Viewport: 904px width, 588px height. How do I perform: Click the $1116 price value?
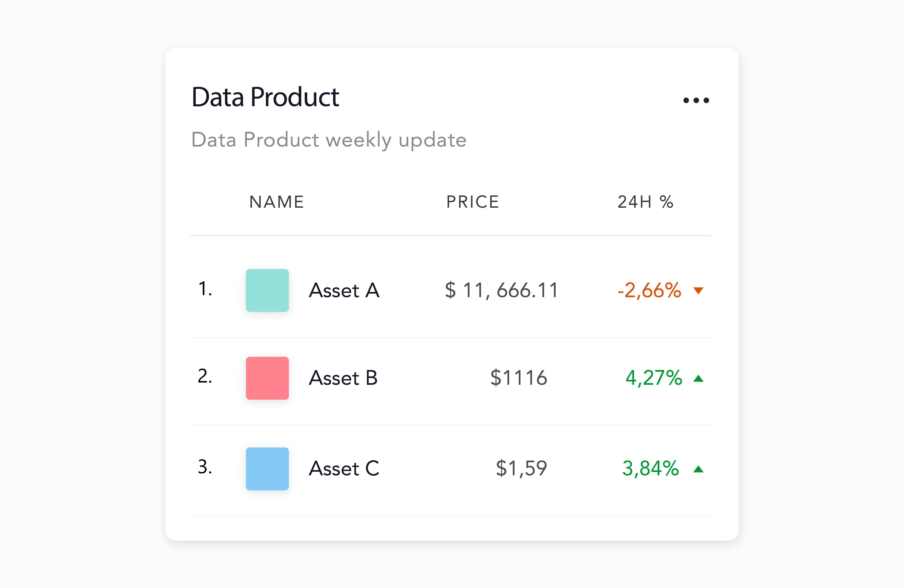click(x=518, y=378)
